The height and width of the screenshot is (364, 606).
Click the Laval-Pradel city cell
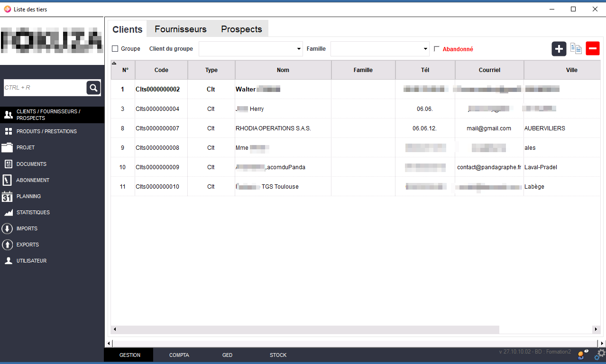tap(562, 167)
